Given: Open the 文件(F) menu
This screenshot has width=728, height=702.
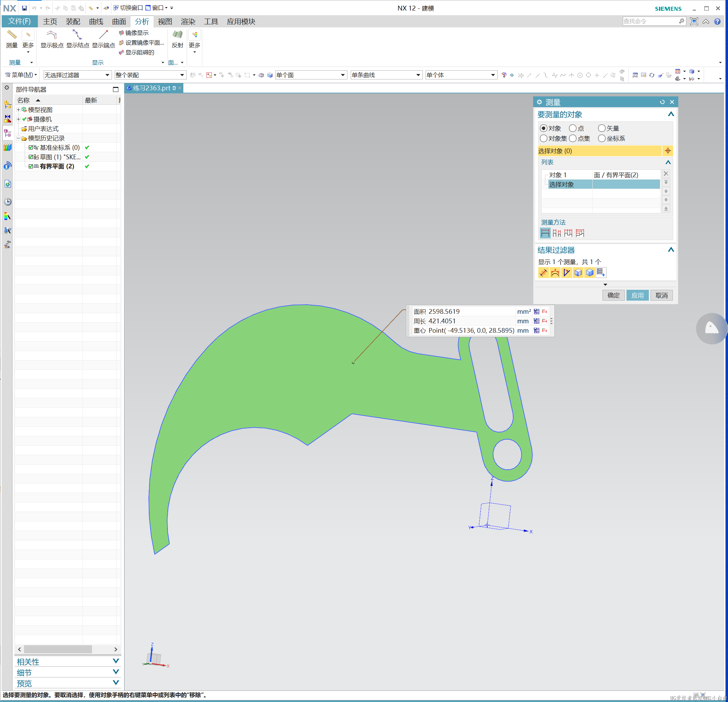Looking at the screenshot, I should pos(20,21).
